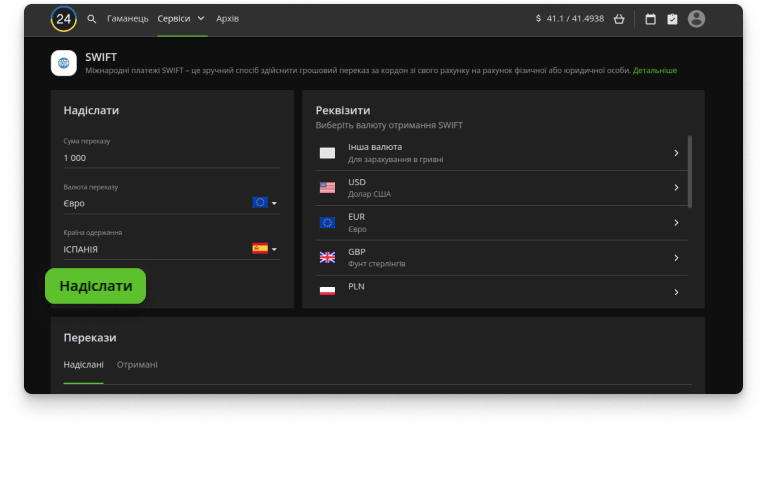Screen dimensions: 767x498
Task: Go to Гаманець menu item
Action: 128,19
